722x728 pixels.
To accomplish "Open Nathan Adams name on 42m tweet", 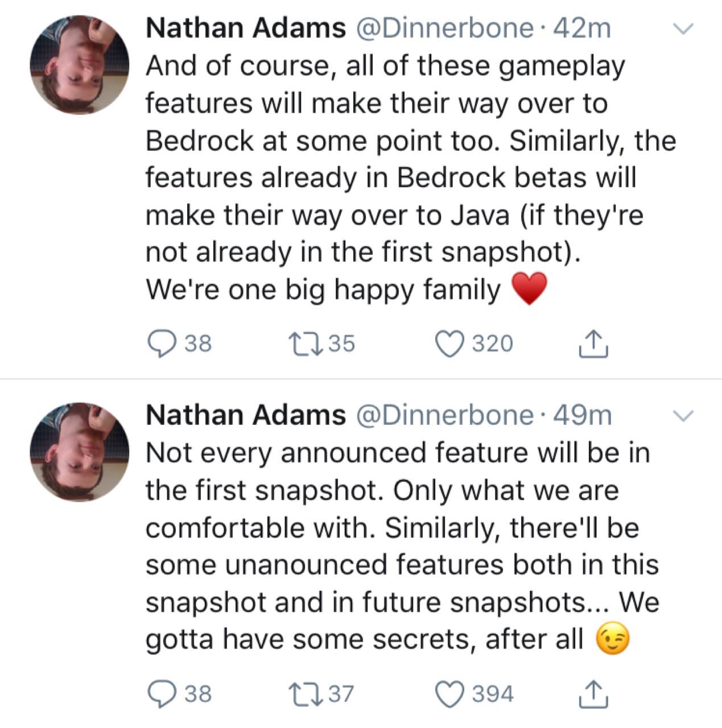I will (x=245, y=28).
